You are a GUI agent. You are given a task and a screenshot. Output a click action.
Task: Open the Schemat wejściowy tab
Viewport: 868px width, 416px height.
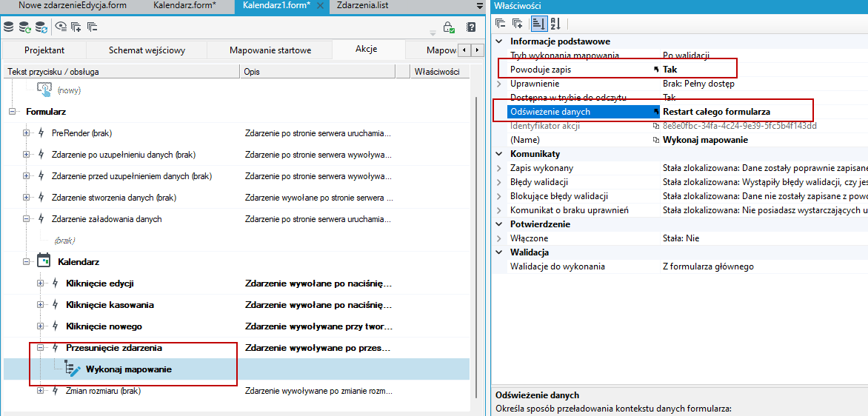(147, 50)
